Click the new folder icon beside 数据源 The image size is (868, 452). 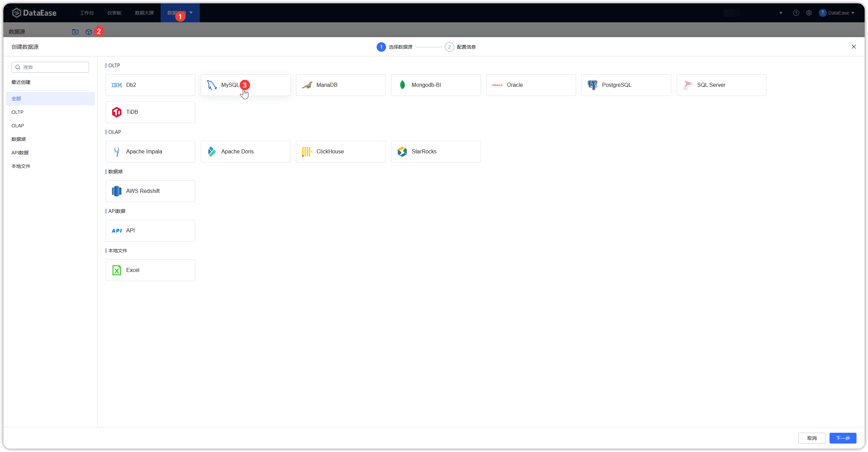[x=75, y=31]
